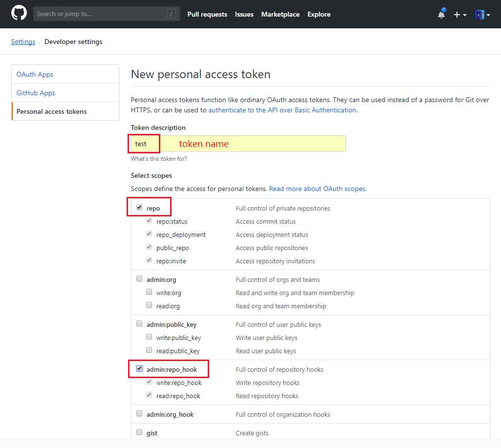This screenshot has width=501, height=448.
Task: Click the 'Select scopes' heading
Action: point(151,175)
